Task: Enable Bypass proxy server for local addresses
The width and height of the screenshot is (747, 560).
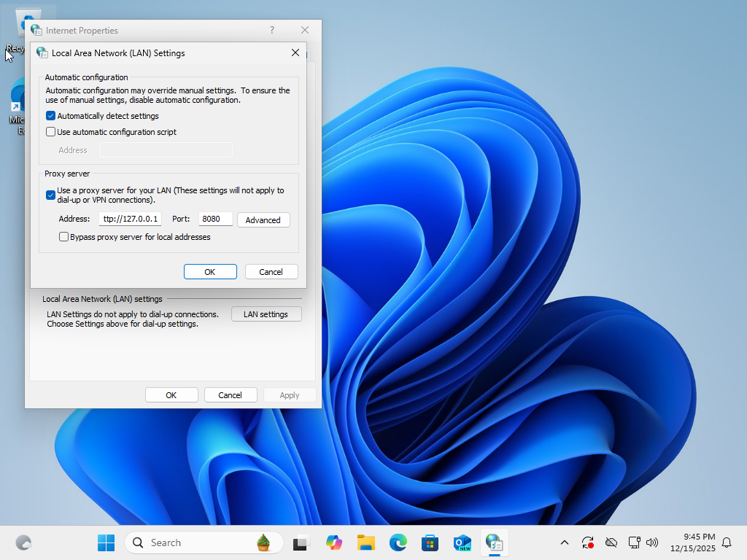Action: pos(63,236)
